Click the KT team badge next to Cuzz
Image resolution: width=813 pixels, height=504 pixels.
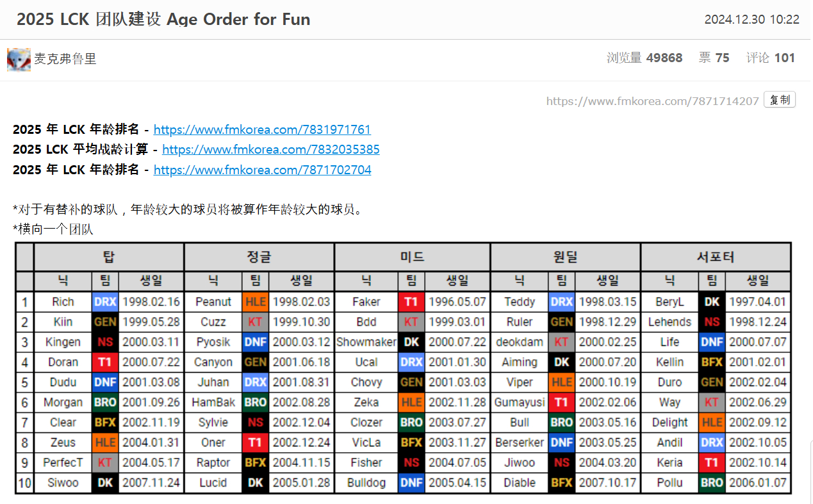[x=256, y=322]
